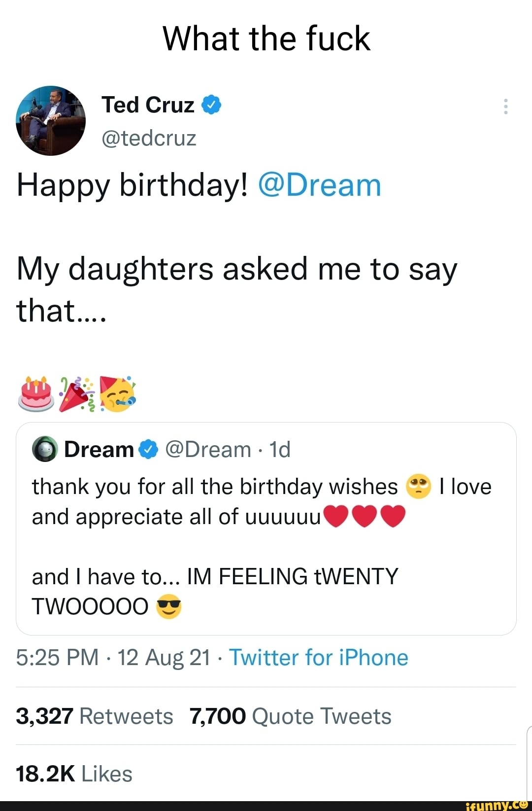The image size is (532, 811).
Task: Click the Ted Cruz display name
Action: (x=148, y=105)
